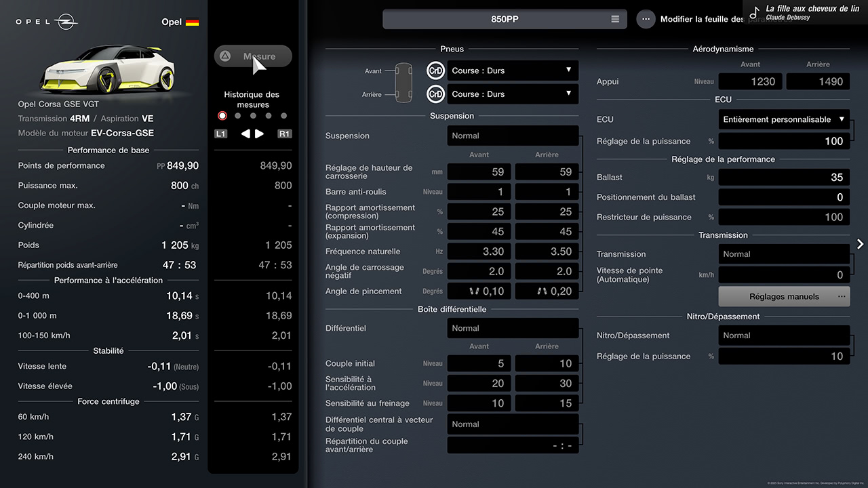The height and width of the screenshot is (488, 868).
Task: Click the music note now-playing icon
Action: click(754, 13)
